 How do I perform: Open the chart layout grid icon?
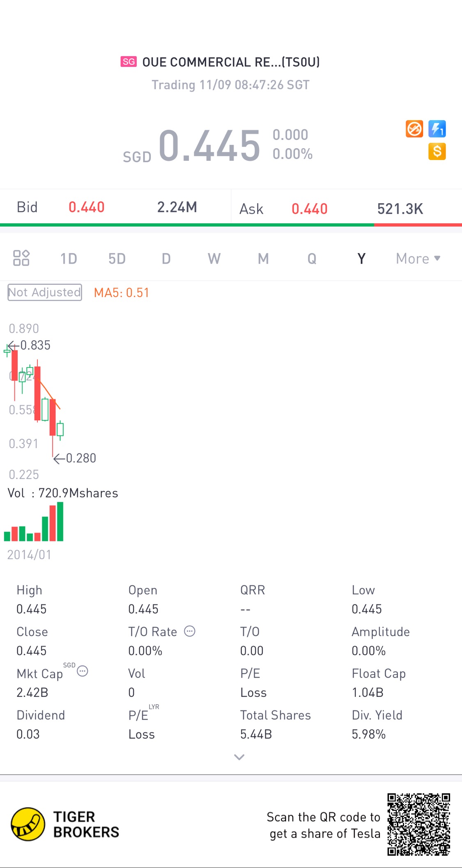tap(21, 258)
